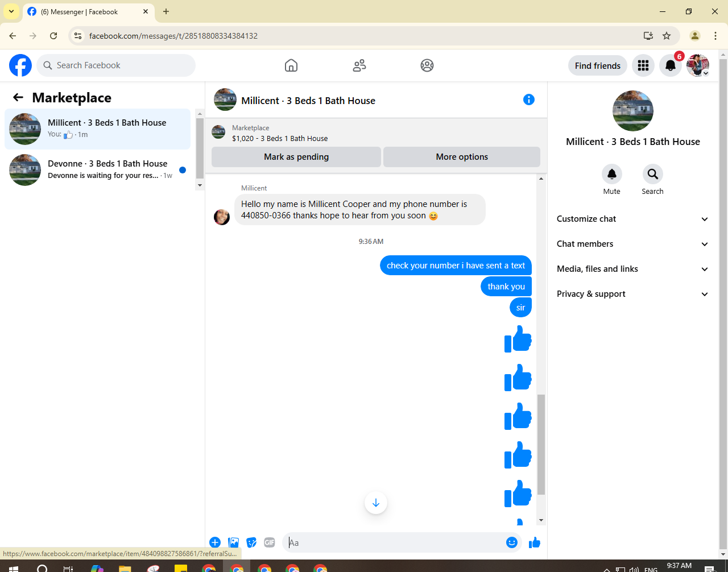Open a new browser tab
This screenshot has width=728, height=572.
point(166,11)
